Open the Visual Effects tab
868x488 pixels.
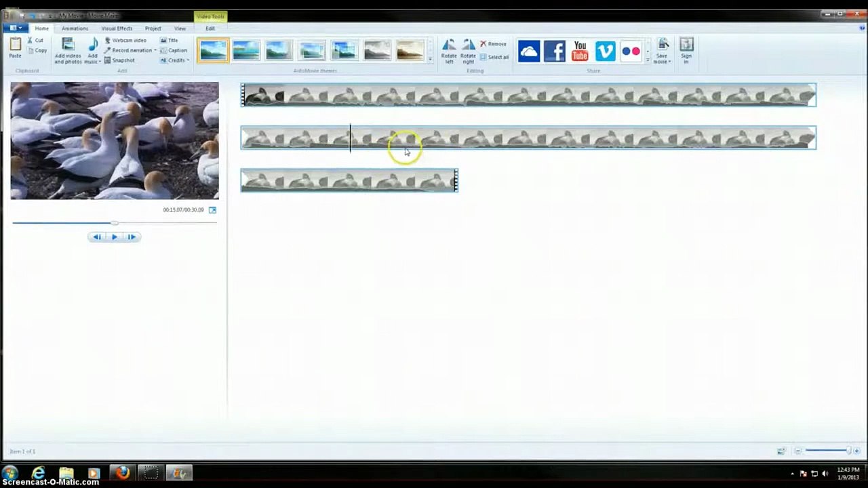(x=117, y=28)
